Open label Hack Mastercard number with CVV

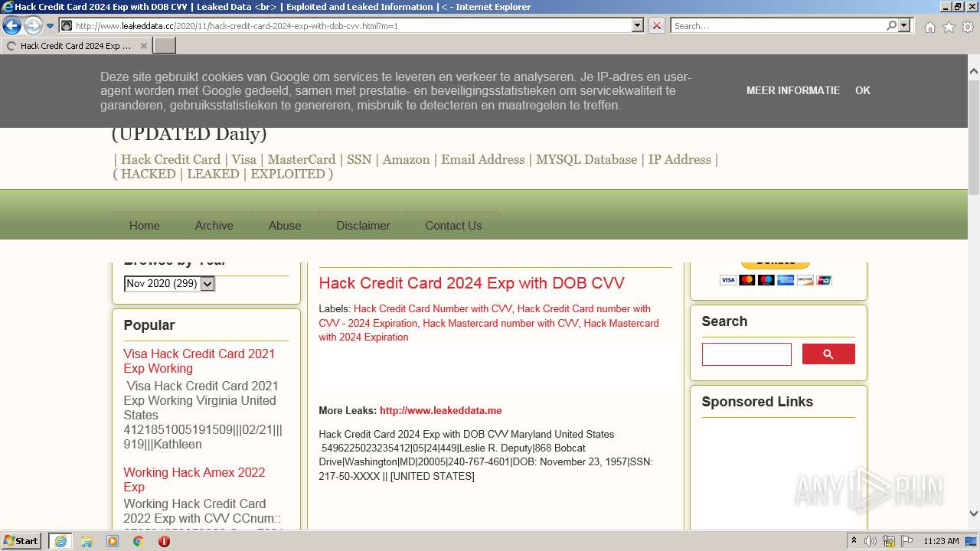(501, 323)
